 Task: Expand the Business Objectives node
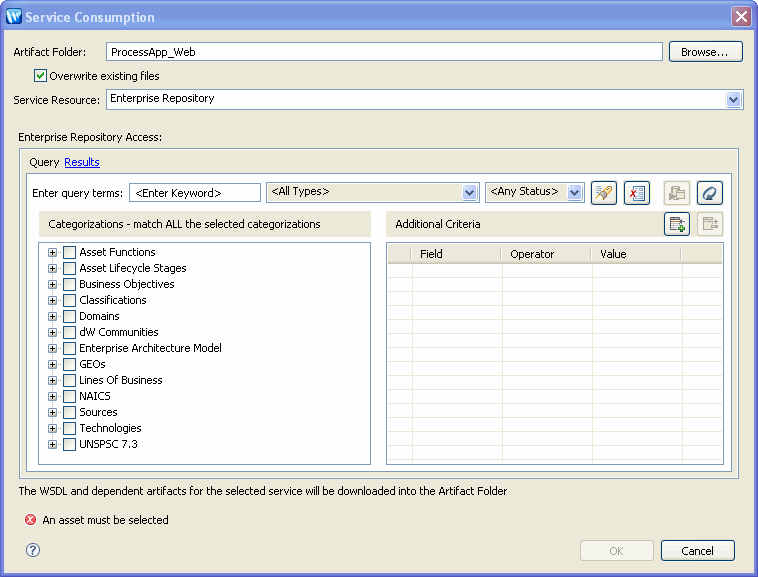(x=52, y=284)
